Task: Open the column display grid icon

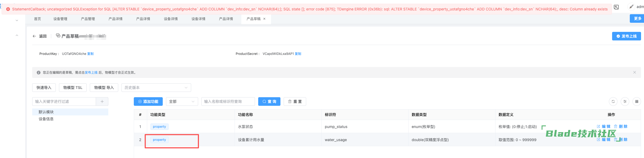Action: point(636,101)
